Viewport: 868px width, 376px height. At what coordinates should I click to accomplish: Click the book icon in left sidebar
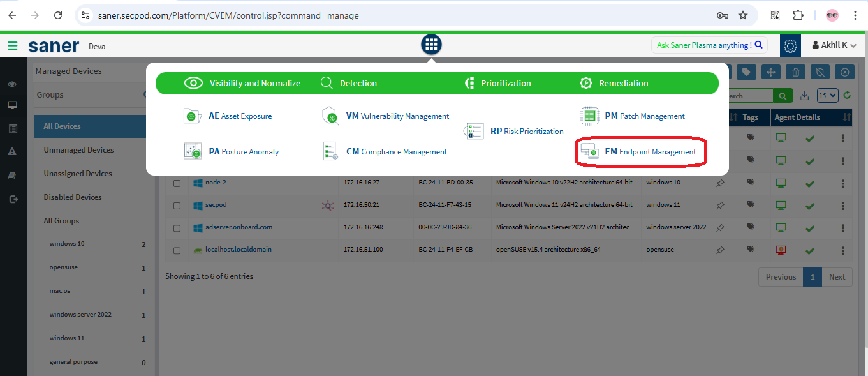click(x=13, y=175)
